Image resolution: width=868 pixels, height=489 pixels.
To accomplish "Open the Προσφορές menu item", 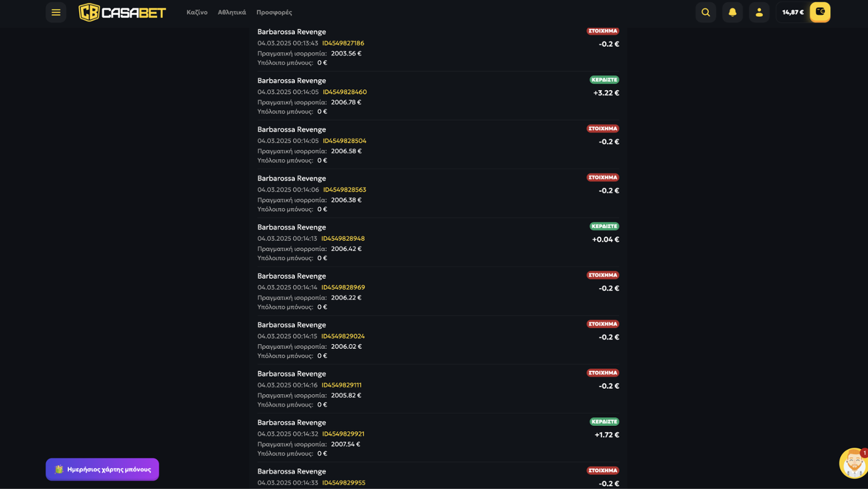I will tap(274, 12).
